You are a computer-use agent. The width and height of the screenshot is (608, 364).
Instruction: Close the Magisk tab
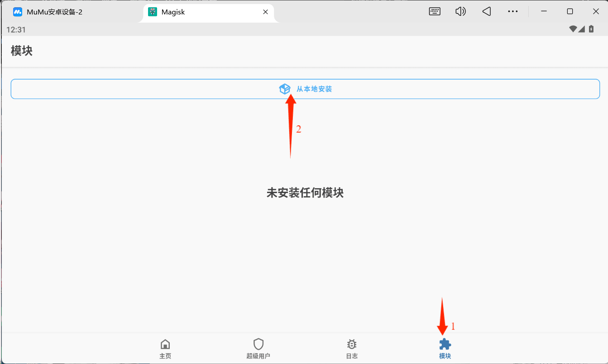pos(266,12)
